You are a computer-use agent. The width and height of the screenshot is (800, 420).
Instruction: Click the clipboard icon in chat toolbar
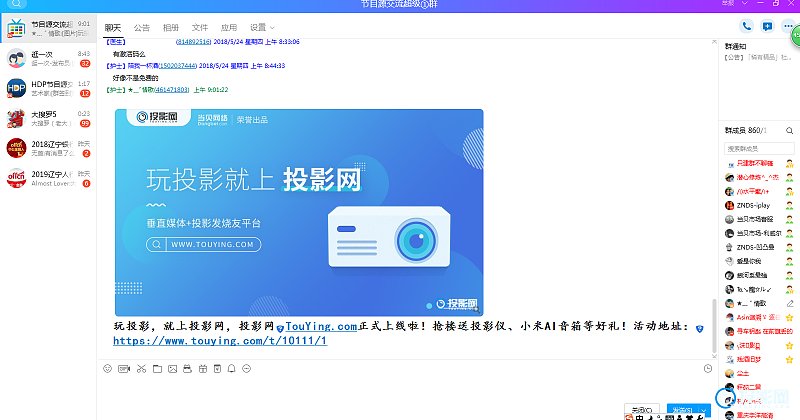click(217, 368)
